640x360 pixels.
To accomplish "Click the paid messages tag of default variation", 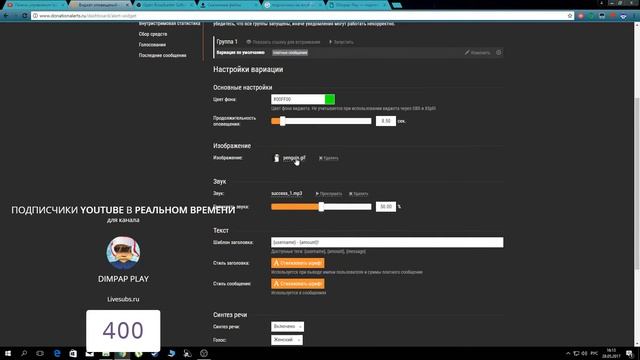I will (x=290, y=53).
